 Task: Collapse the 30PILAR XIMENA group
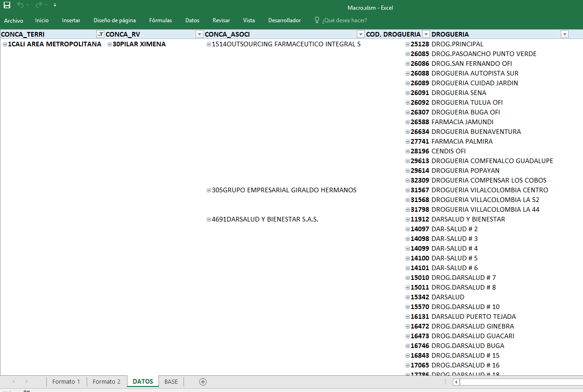(109, 44)
